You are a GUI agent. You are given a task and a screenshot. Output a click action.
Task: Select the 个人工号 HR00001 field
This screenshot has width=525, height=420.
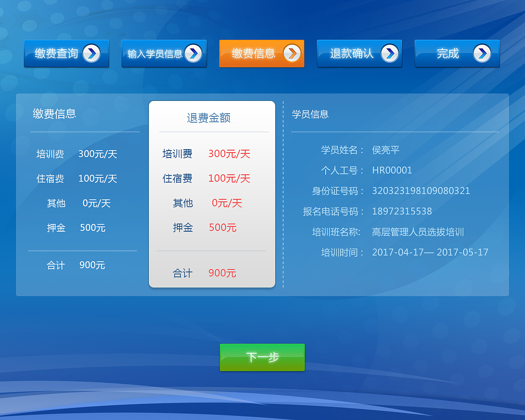(x=392, y=170)
